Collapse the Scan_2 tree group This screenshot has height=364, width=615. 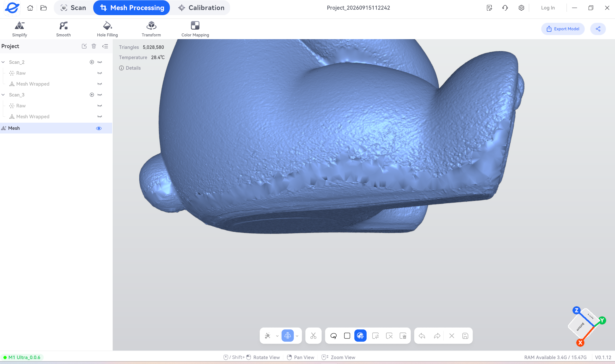pyautogui.click(x=3, y=62)
